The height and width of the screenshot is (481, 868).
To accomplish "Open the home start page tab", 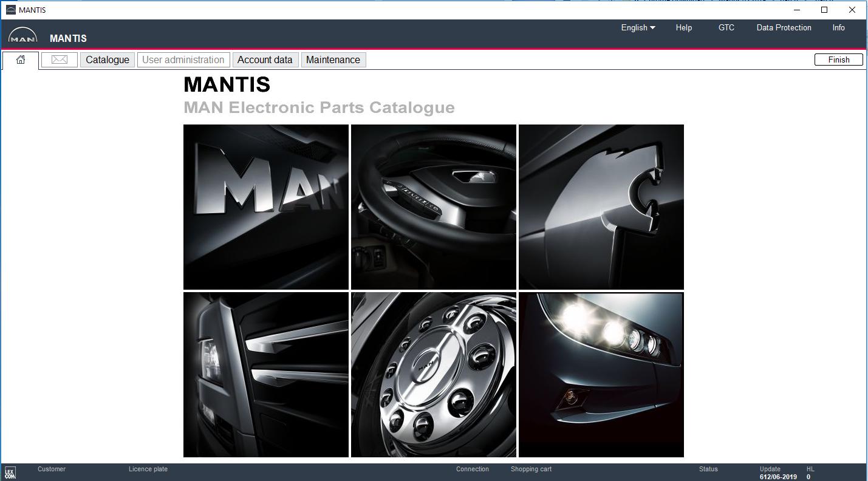I will tap(21, 60).
